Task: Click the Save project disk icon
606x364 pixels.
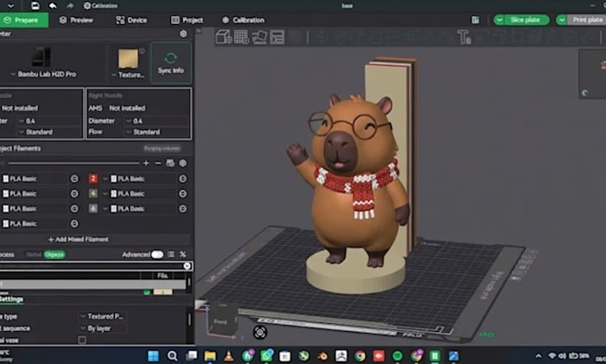Action: 35,5
